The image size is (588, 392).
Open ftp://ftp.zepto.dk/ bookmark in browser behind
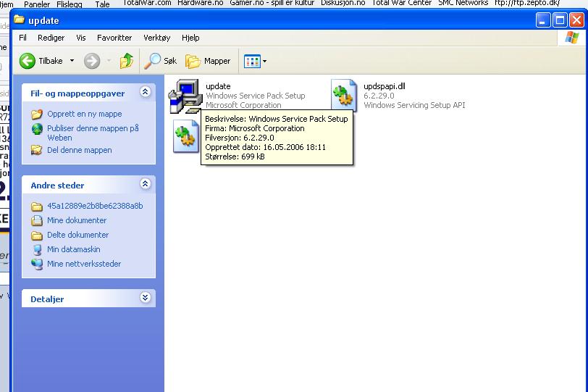(527, 3)
